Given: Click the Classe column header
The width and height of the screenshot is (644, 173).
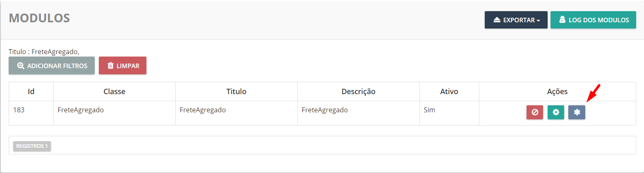Looking at the screenshot, I should (114, 92).
